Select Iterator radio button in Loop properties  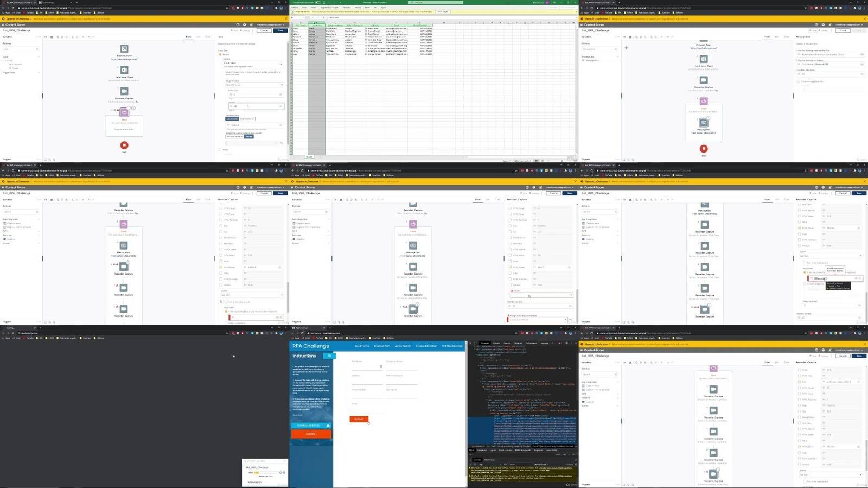click(220, 54)
